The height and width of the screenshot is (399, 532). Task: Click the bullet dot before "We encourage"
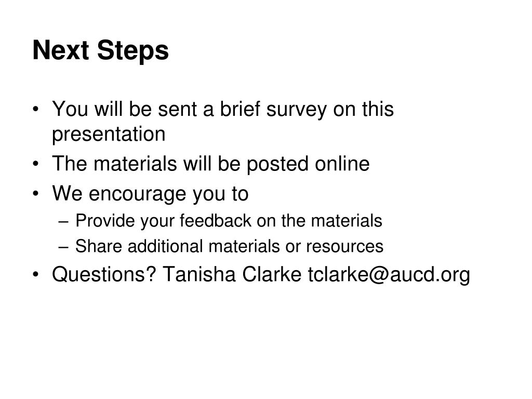pos(36,194)
